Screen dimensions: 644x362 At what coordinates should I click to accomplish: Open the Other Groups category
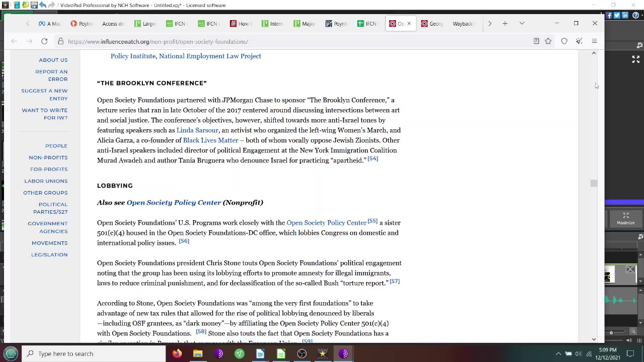(x=45, y=193)
